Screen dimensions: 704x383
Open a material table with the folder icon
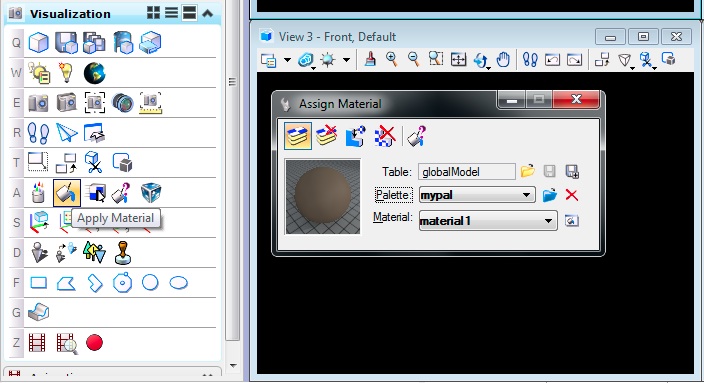click(x=528, y=171)
